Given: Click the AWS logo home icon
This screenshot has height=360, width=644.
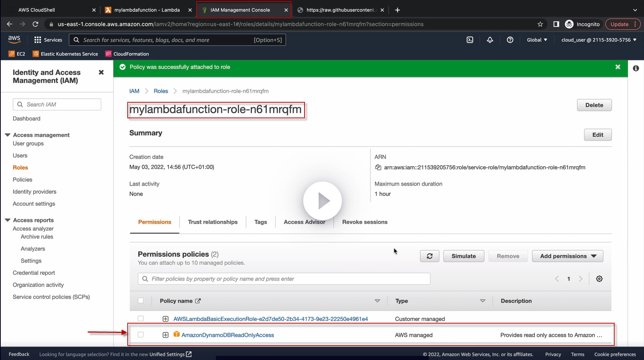Looking at the screenshot, I should coord(14,39).
